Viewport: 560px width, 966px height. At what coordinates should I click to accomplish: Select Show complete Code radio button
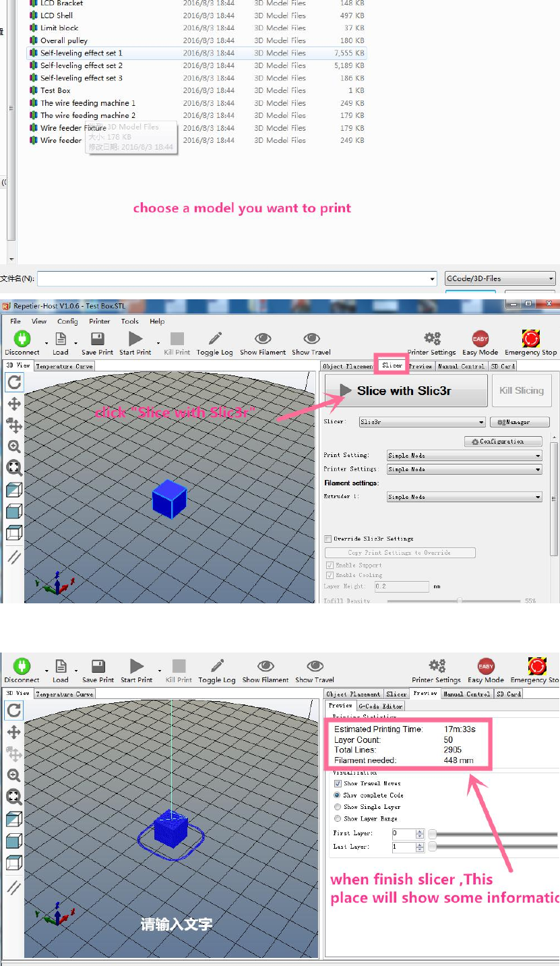pyautogui.click(x=338, y=795)
